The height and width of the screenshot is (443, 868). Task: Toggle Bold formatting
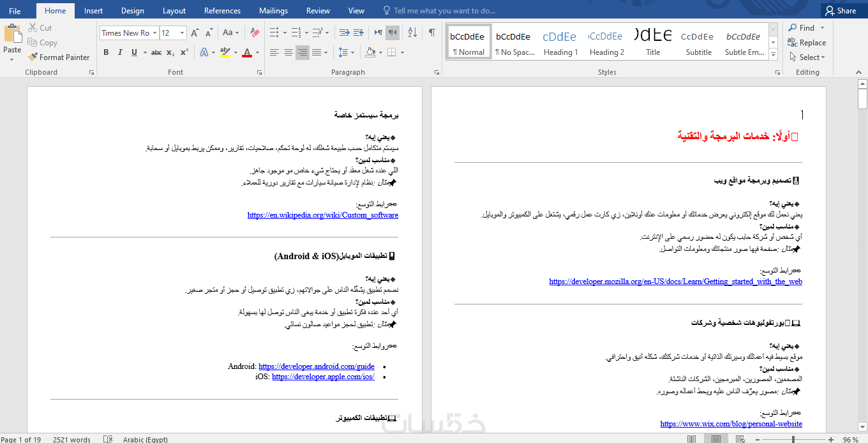tap(107, 52)
